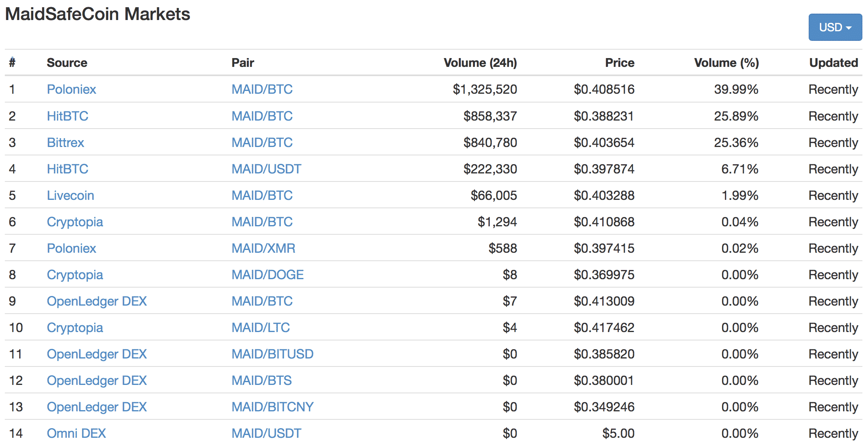Select price $0.410868
The image size is (868, 447).
(604, 221)
